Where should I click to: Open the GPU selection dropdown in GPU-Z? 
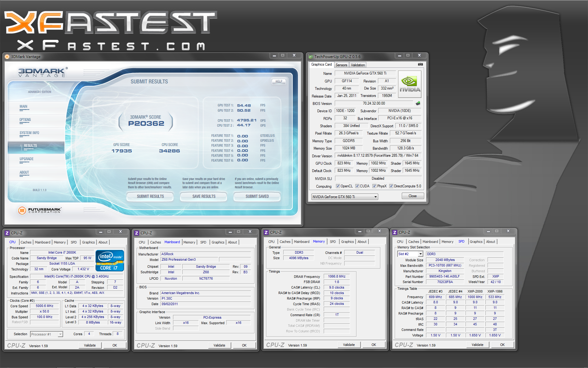(x=345, y=197)
